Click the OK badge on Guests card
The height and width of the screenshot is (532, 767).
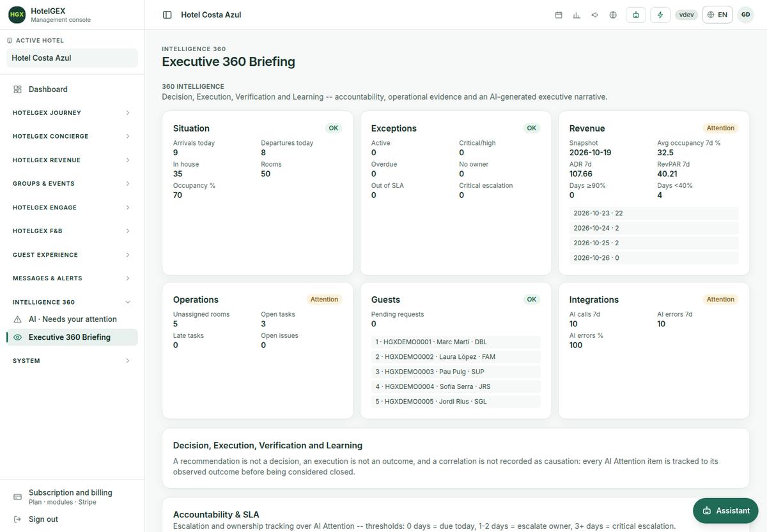pyautogui.click(x=532, y=300)
